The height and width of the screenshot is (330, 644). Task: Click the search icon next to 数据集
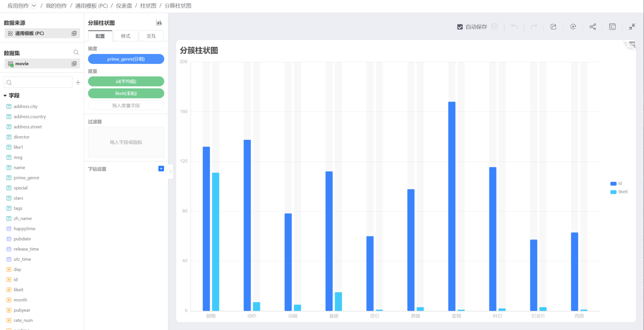[76, 53]
